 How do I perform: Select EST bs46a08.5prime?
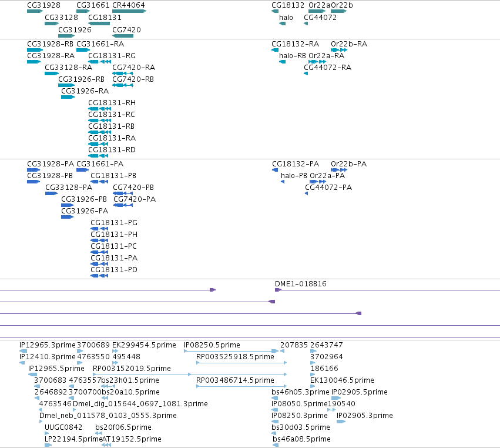click(276, 445)
